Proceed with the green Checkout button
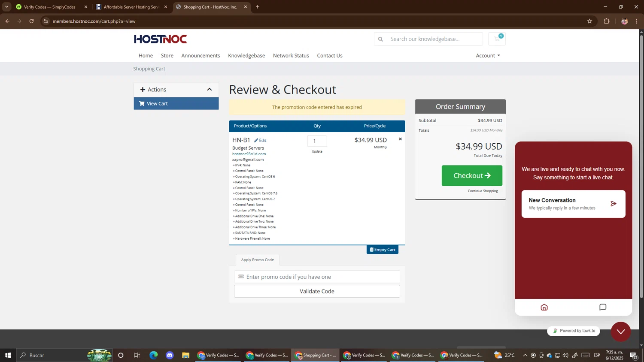644x362 pixels. [472, 175]
